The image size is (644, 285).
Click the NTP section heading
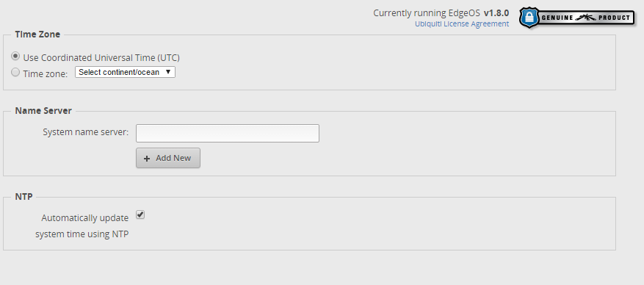tap(23, 197)
